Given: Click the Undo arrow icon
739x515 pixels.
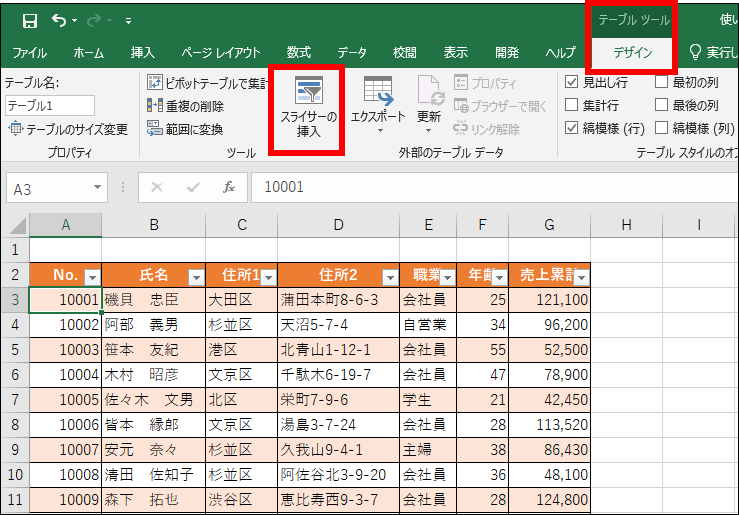Looking at the screenshot, I should pyautogui.click(x=59, y=20).
